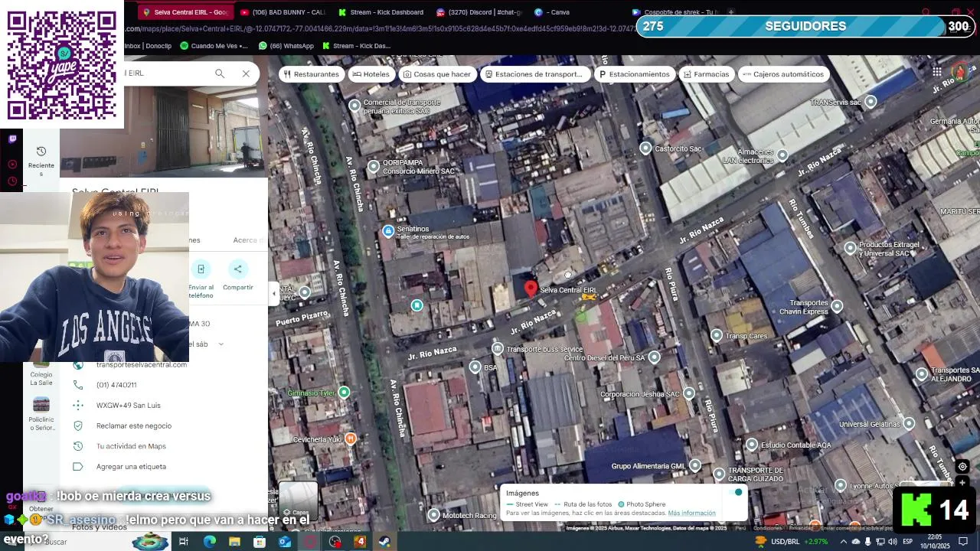Click the Compartir share icon
980x551 pixels.
point(237,269)
